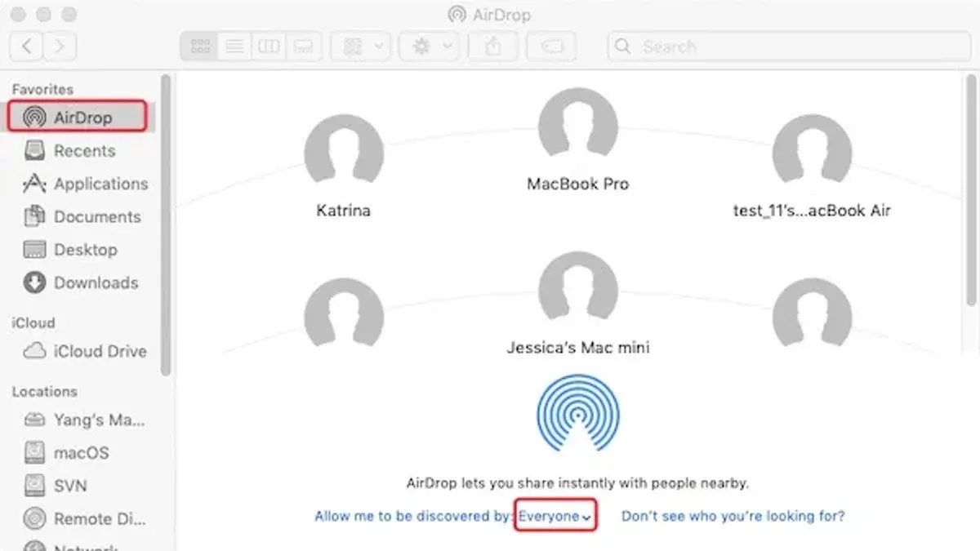Click the 'MacBook Pro' label
This screenshot has width=980, height=551.
point(578,184)
